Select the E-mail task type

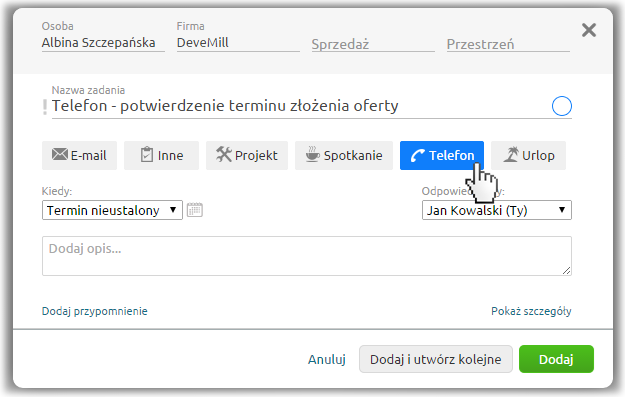[x=79, y=155]
